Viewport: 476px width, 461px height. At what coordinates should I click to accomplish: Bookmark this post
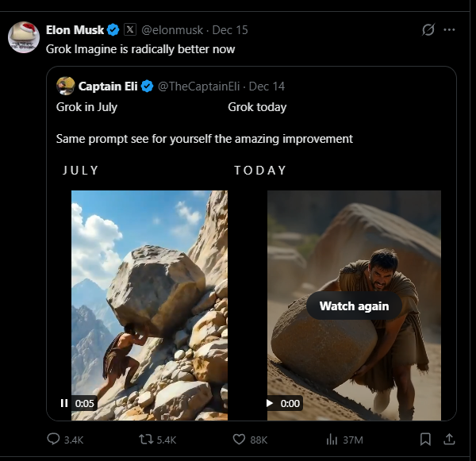pos(425,439)
